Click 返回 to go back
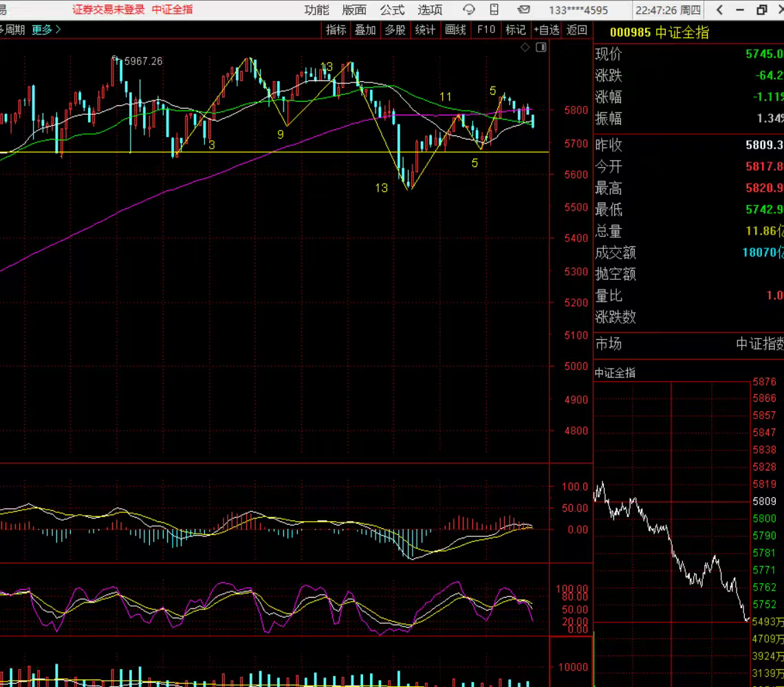Screen dimensions: 784x687 tap(577, 30)
